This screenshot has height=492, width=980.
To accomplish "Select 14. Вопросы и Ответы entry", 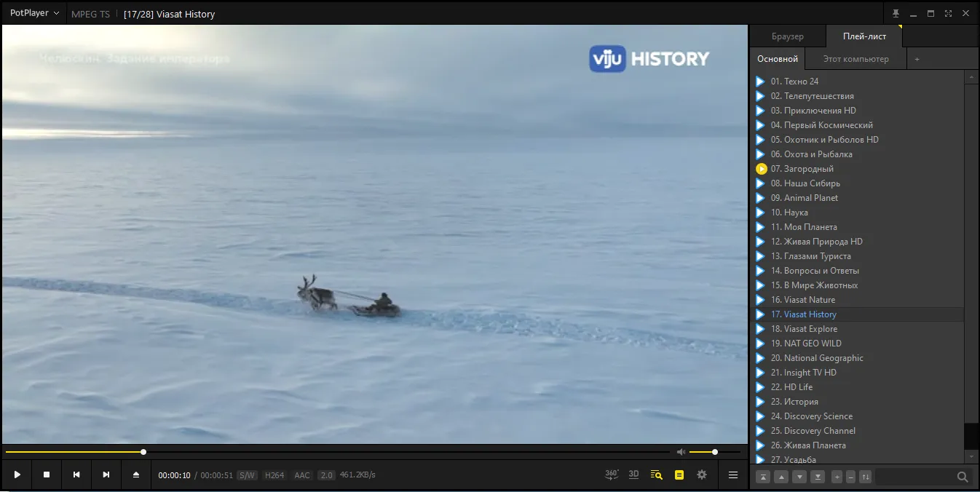I will (x=857, y=271).
